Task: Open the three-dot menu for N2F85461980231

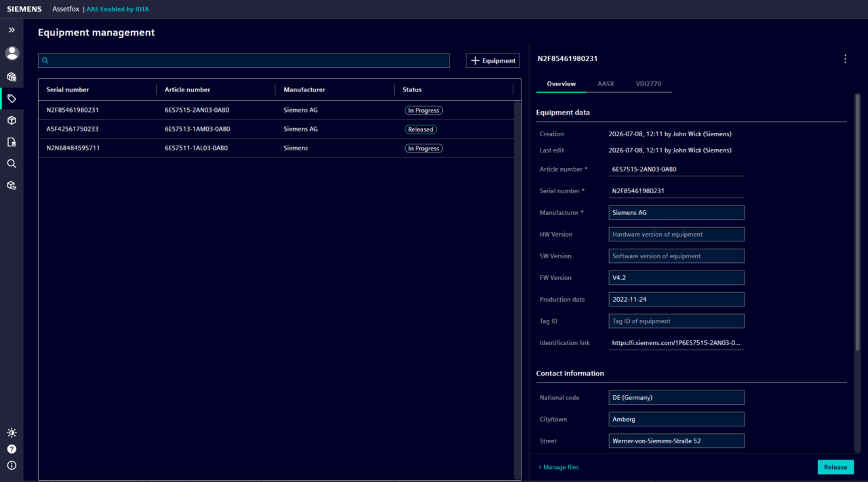Action: (x=845, y=59)
